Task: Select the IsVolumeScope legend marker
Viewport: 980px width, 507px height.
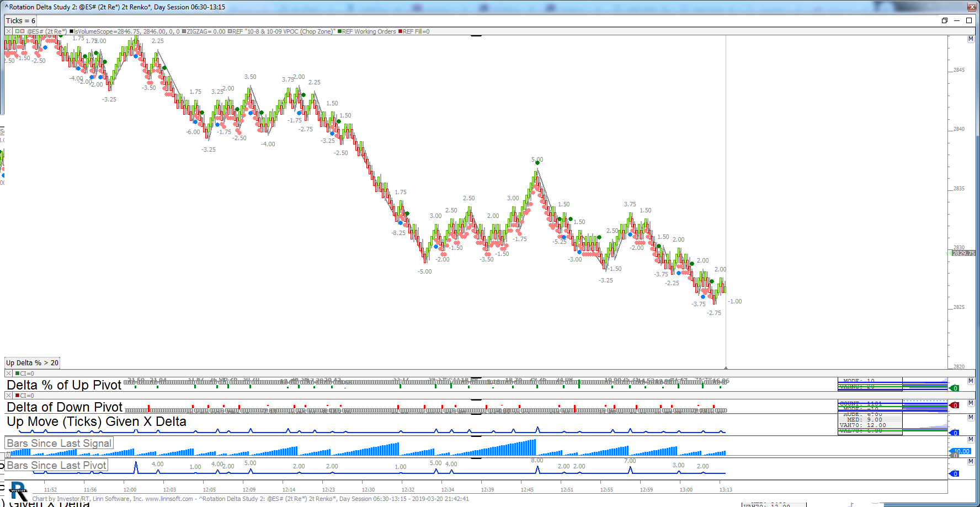Action: tap(72, 31)
